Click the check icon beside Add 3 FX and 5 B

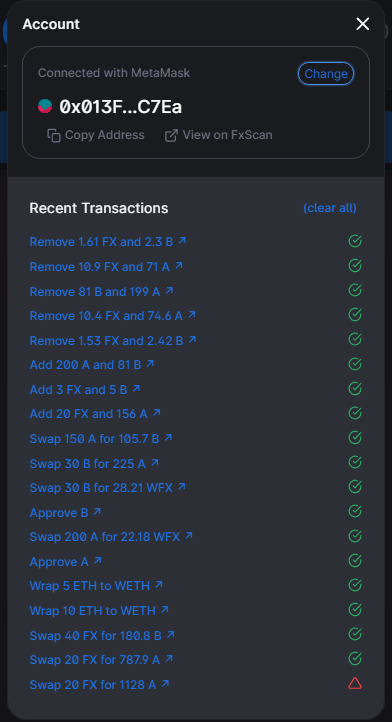click(355, 388)
